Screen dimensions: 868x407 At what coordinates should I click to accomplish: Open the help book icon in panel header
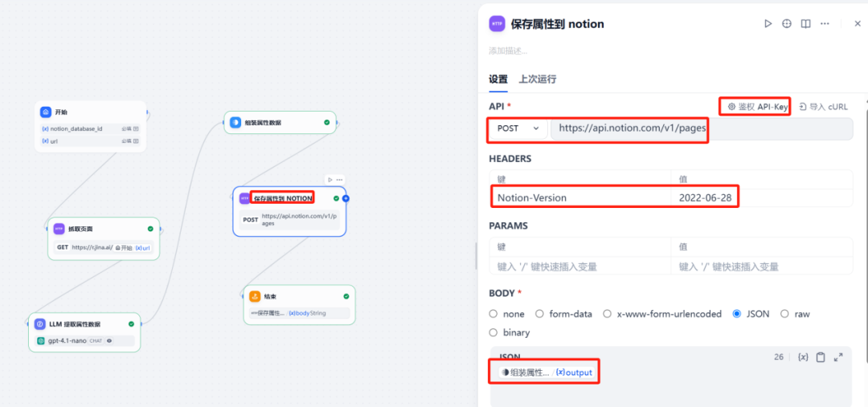click(806, 24)
